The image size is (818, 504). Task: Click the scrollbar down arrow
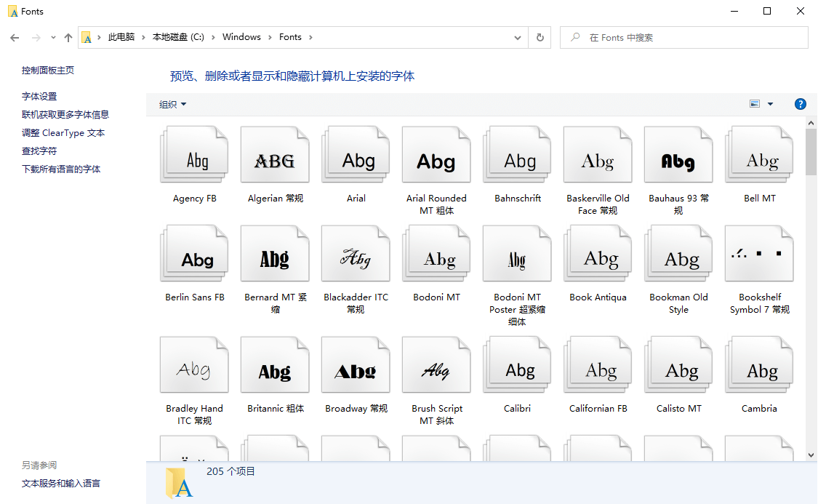[x=811, y=455]
